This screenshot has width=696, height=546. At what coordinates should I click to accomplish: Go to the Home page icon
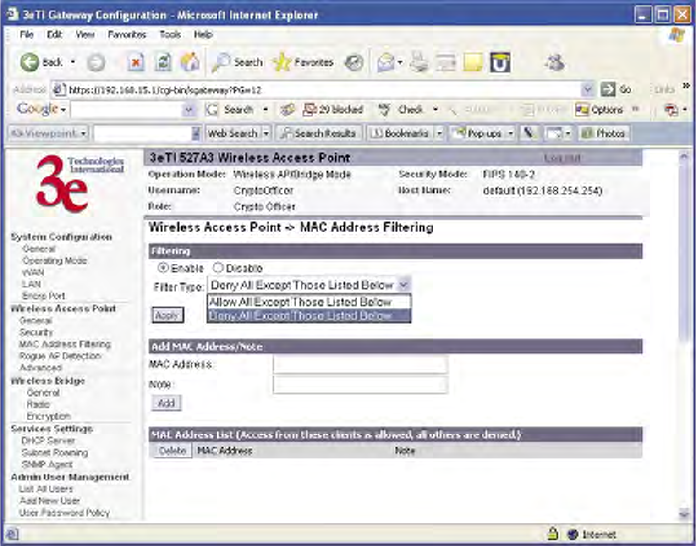190,63
